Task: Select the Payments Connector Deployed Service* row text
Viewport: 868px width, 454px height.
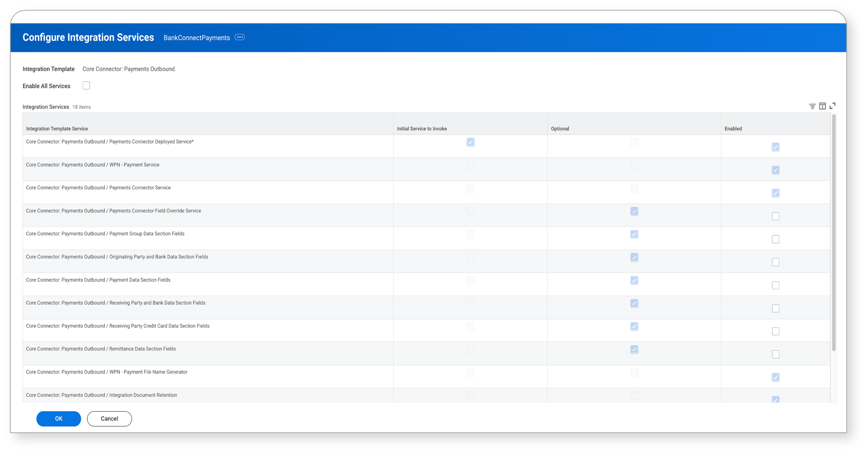Action: coord(110,142)
